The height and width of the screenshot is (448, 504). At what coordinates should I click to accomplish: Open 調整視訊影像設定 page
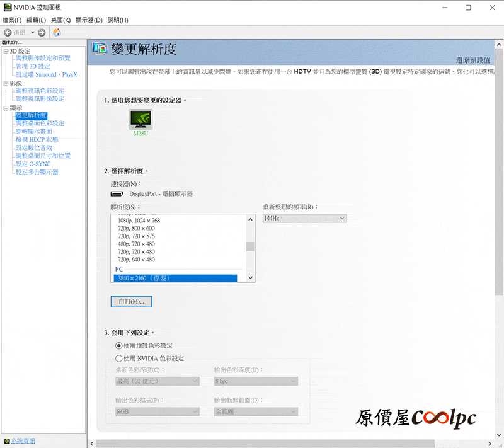pos(40,99)
